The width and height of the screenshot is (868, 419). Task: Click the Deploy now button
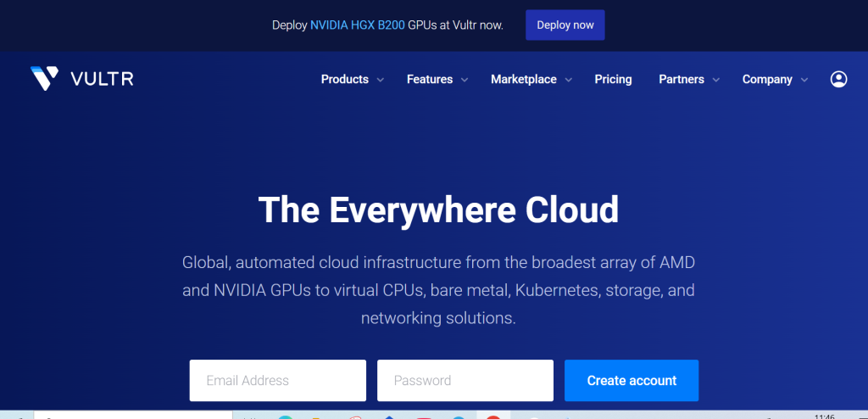565,25
